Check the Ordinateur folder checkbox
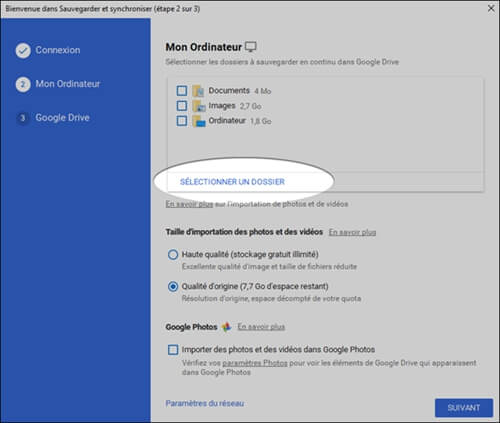The height and width of the screenshot is (423, 500). [182, 120]
